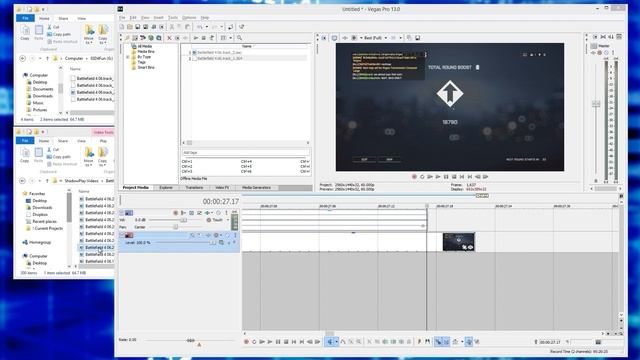Save the Vegas project using the disk icon
The height and width of the screenshot is (360, 640).
coord(138,27)
